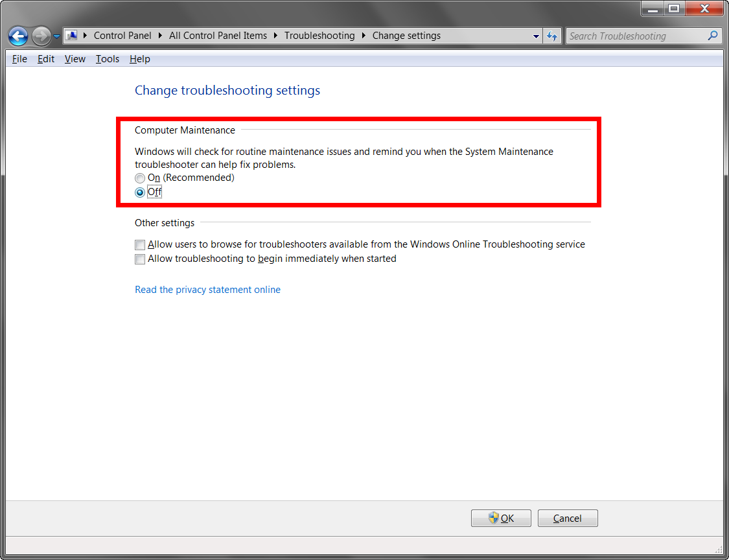Close the Troubleshooting window

click(704, 9)
